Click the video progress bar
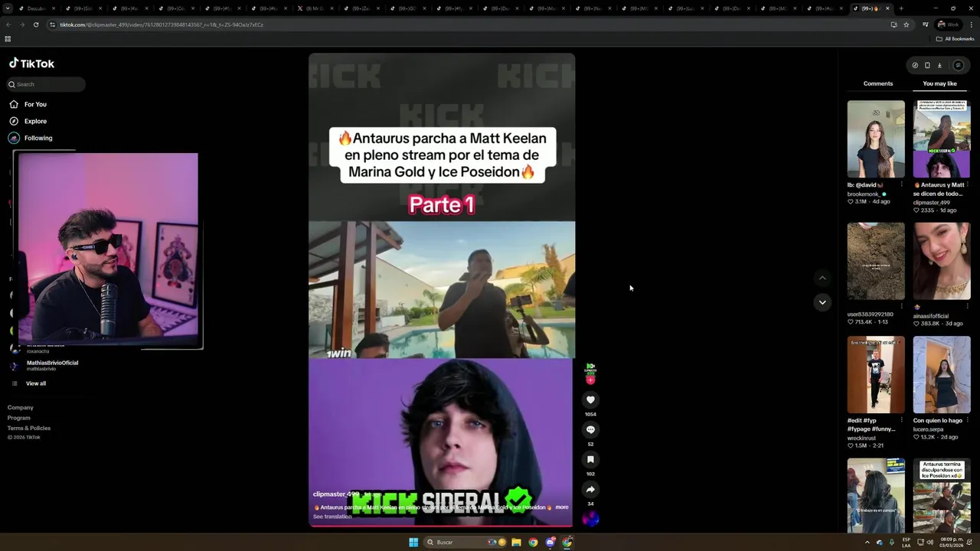The image size is (980, 551). click(x=440, y=526)
